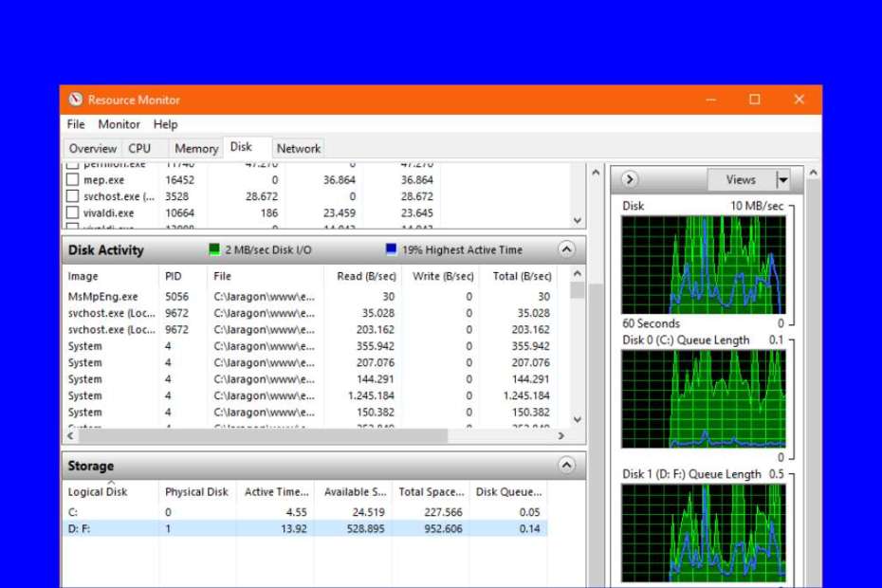Switch to the Network tab
Image resolution: width=882 pixels, height=588 pixels.
(x=299, y=148)
